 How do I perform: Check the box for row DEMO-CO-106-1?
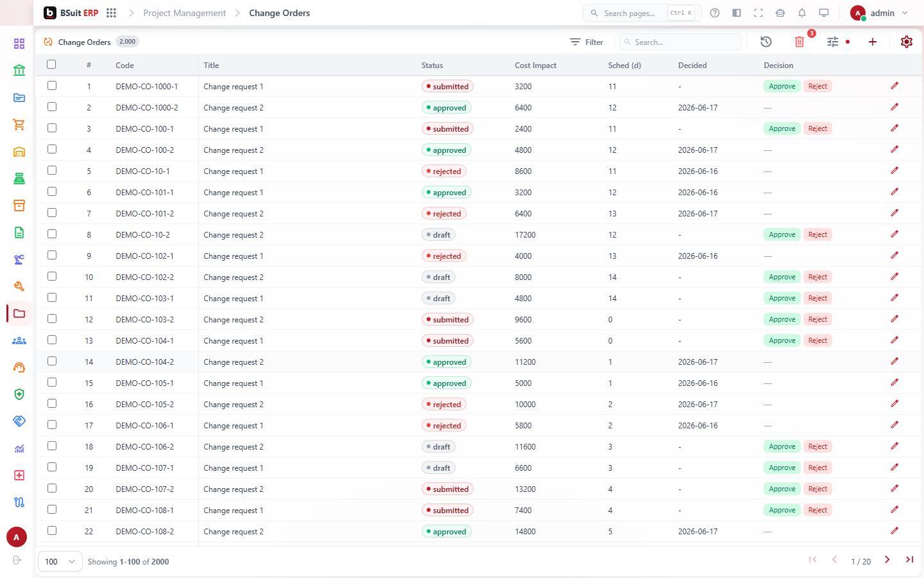pos(52,425)
